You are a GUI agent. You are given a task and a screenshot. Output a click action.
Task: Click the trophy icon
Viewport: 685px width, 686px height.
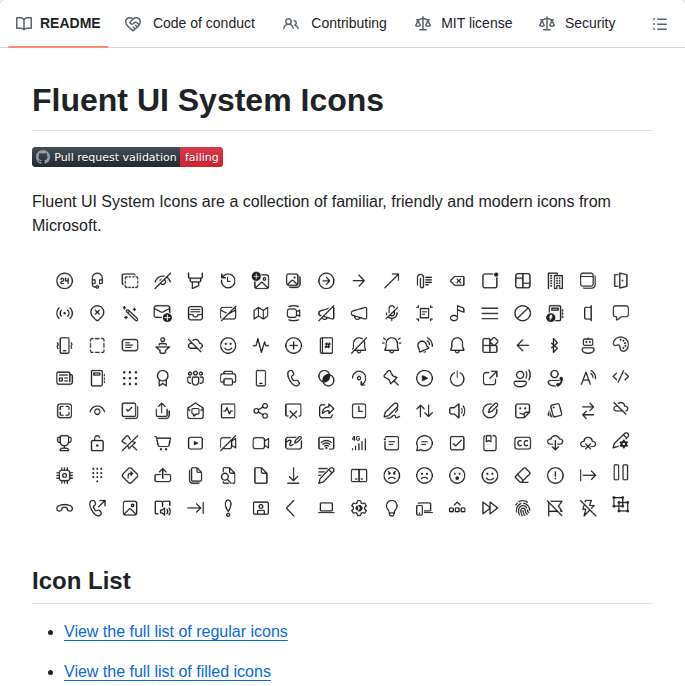64,443
